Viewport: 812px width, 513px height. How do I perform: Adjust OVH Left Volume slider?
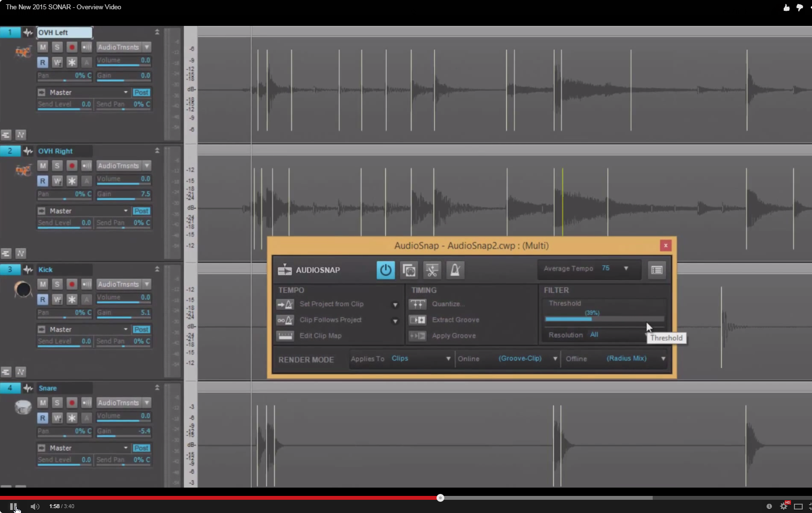click(x=124, y=61)
